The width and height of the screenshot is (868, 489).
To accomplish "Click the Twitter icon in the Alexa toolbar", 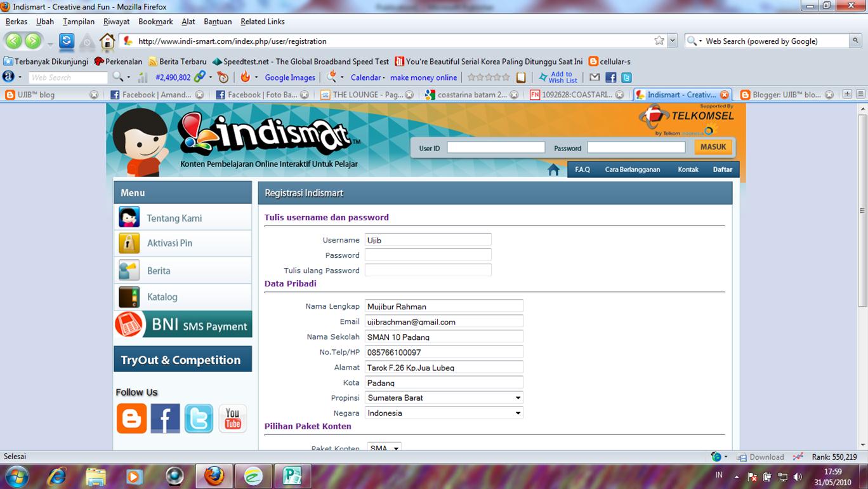I will point(626,77).
